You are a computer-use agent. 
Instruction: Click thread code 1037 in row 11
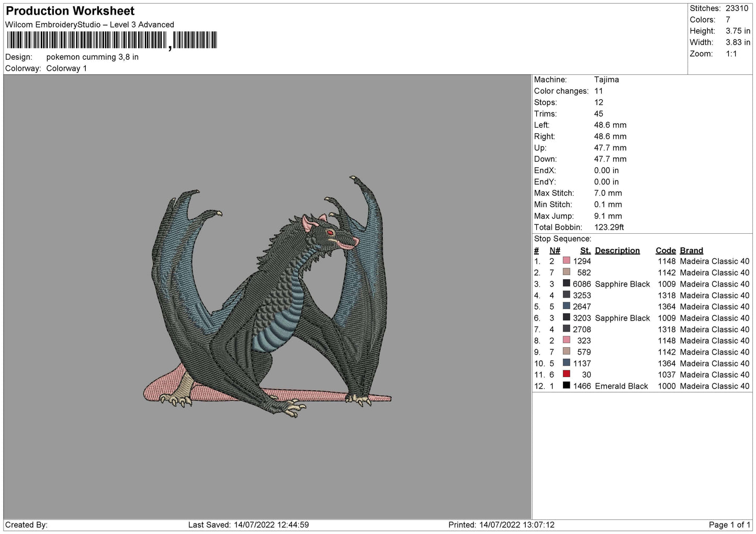point(667,374)
